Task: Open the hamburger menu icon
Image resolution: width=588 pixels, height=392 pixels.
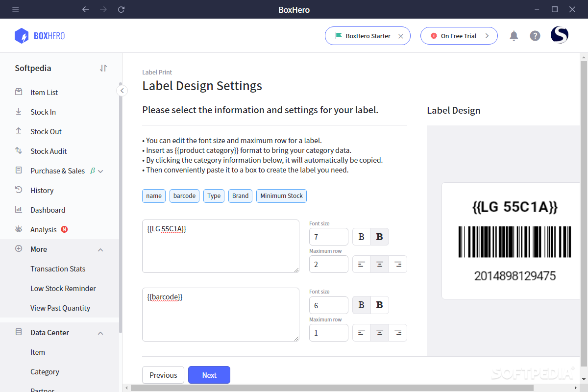Action: tap(16, 9)
